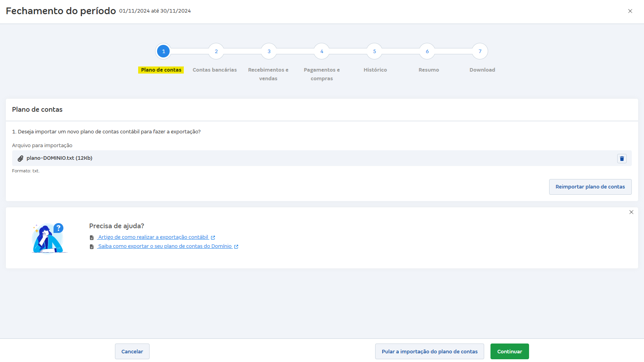
Task: Jump to step 2 Contas bancárias
Action: click(x=216, y=51)
